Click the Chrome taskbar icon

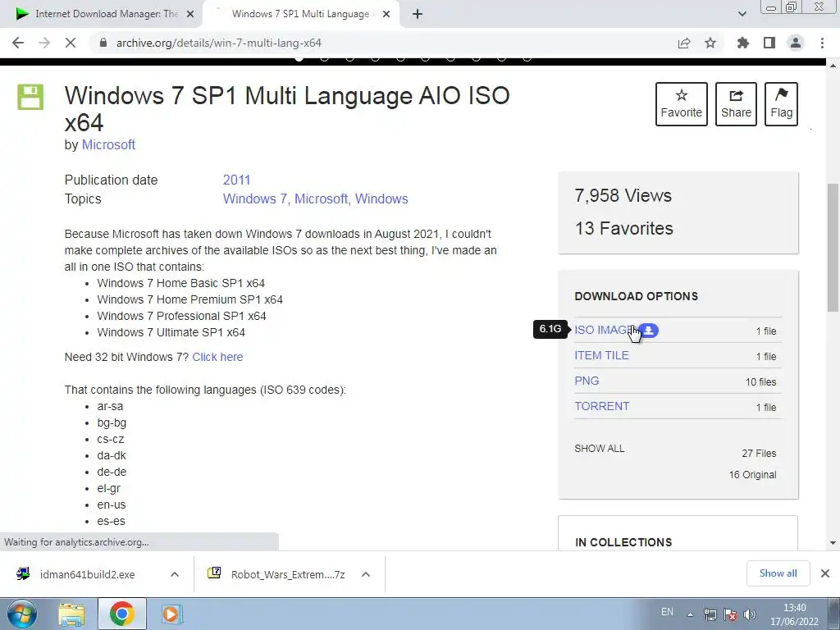[x=121, y=614]
